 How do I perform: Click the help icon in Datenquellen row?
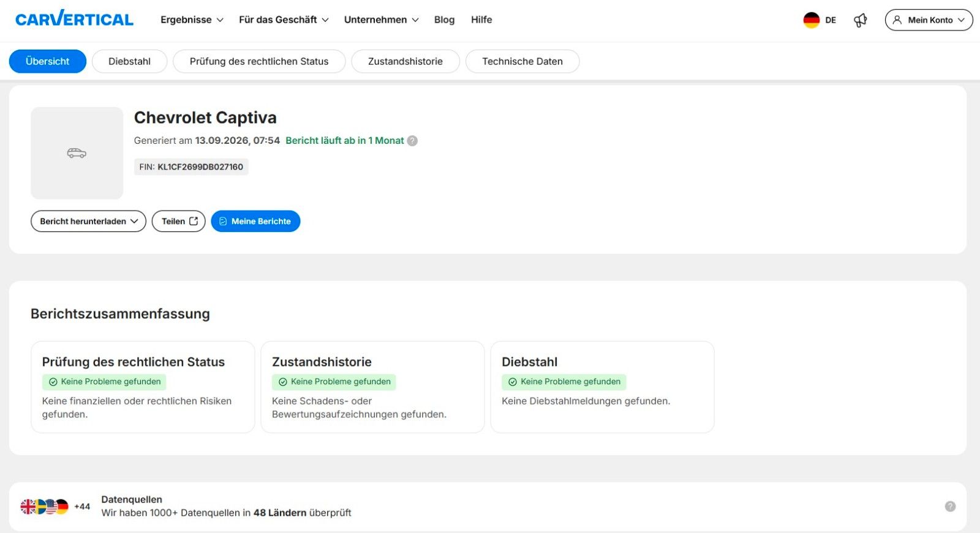pyautogui.click(x=950, y=506)
